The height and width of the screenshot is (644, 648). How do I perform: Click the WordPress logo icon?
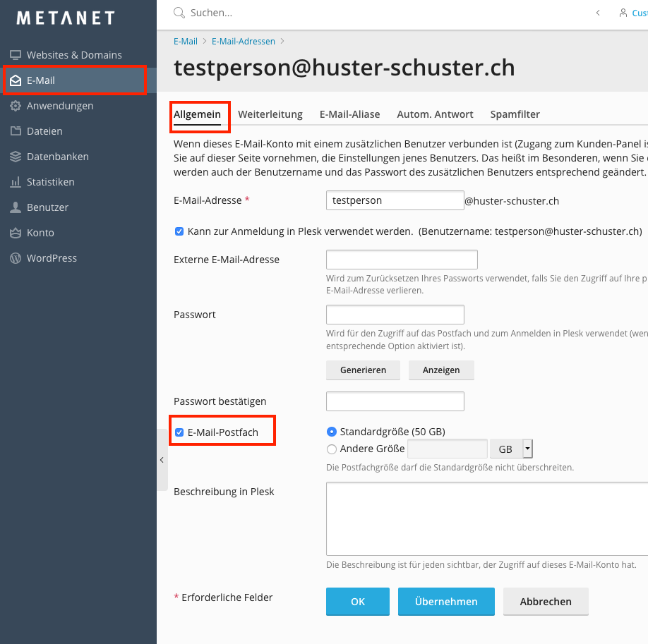[x=15, y=258]
